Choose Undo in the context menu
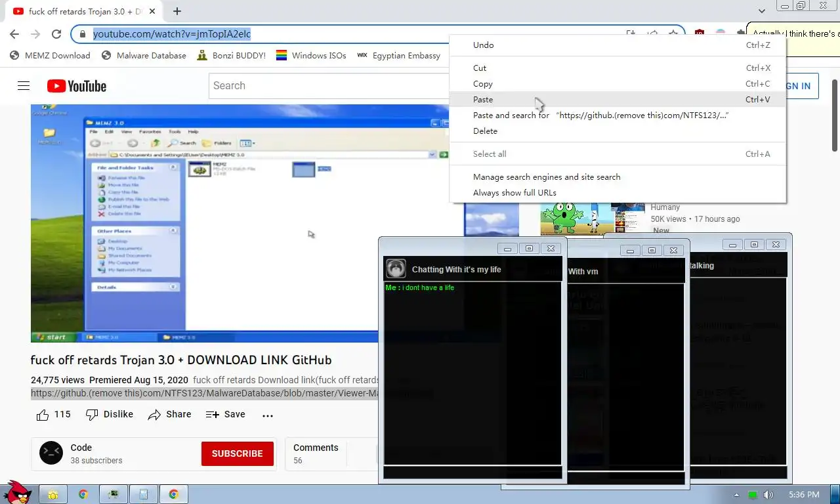 [618, 45]
